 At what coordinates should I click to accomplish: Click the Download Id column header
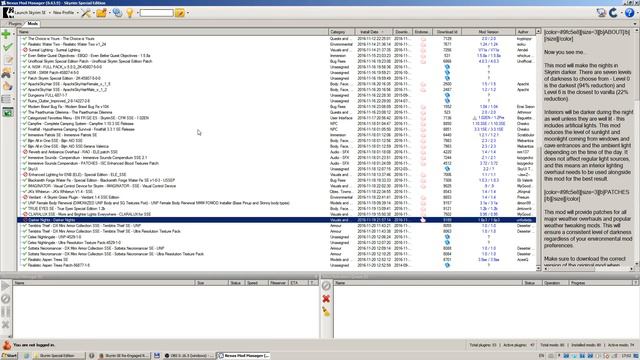[x=447, y=32]
